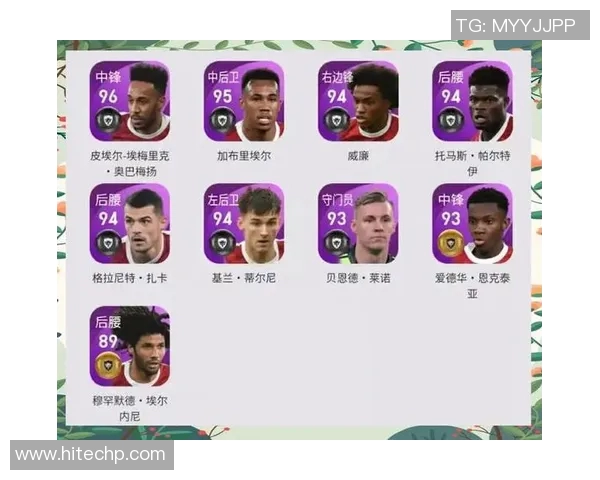Select the 托马斯·帕尔特伊 后腰 card
Image resolution: width=600 pixels, height=480 pixels.
coord(473,101)
